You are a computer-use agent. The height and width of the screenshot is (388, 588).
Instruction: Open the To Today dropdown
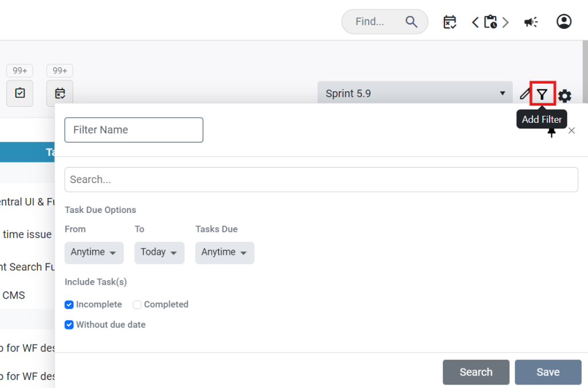(159, 253)
